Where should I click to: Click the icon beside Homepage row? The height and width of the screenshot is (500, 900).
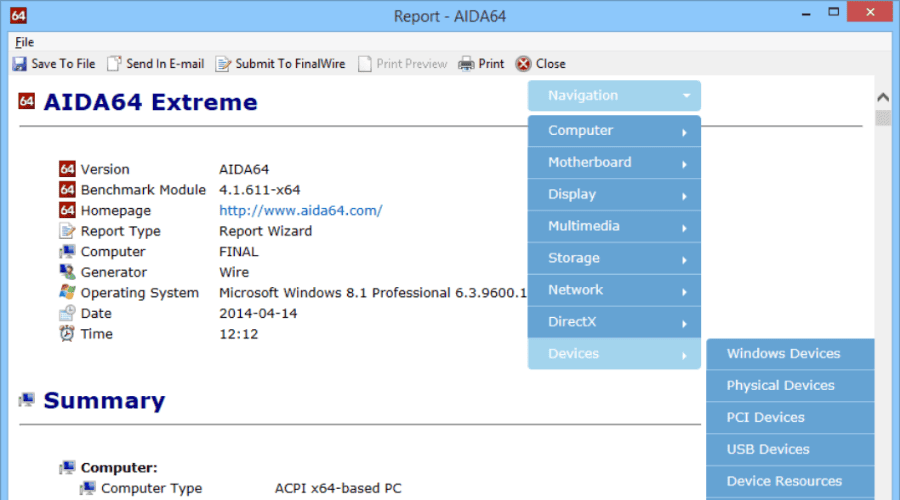pyautogui.click(x=67, y=210)
